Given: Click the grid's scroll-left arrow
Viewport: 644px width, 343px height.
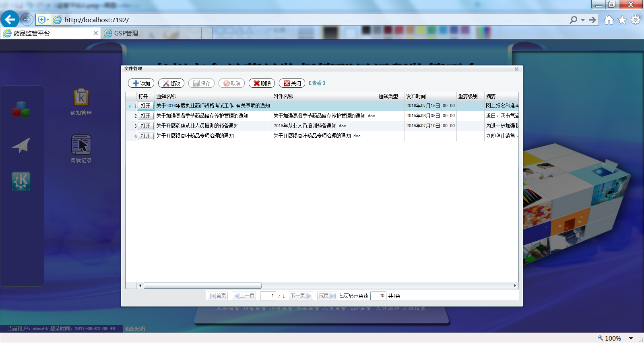Looking at the screenshot, I should coord(140,285).
